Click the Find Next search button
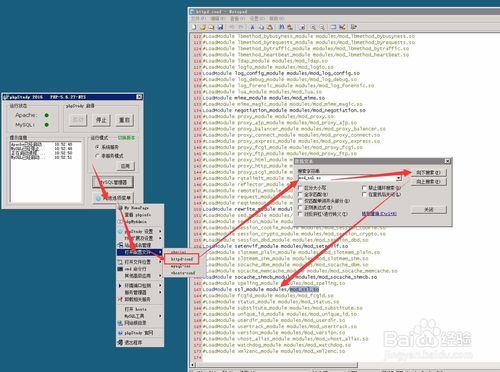 pyautogui.click(x=428, y=173)
